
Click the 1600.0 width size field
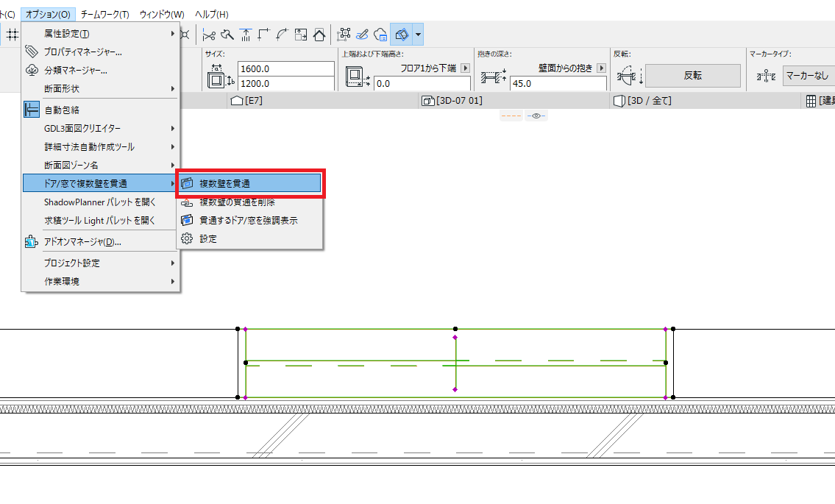(x=286, y=68)
